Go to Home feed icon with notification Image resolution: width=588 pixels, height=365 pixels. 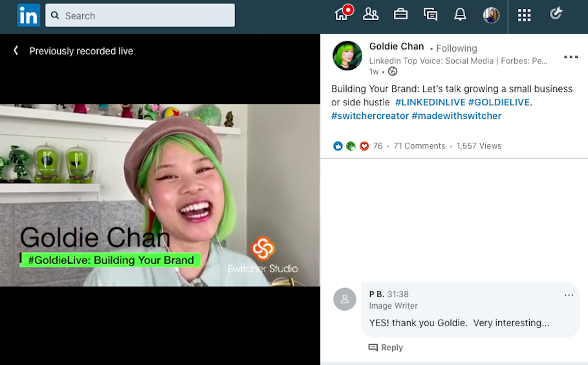tap(343, 13)
